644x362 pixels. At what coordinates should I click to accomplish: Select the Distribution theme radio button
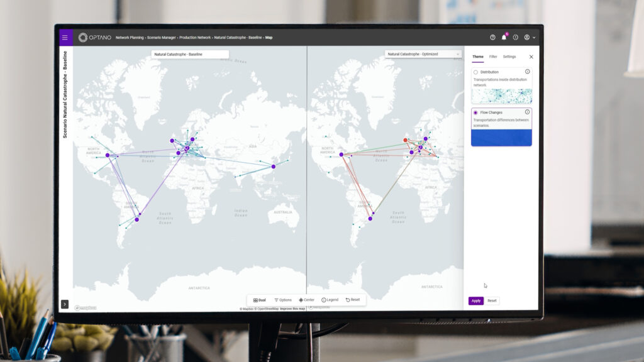475,72
